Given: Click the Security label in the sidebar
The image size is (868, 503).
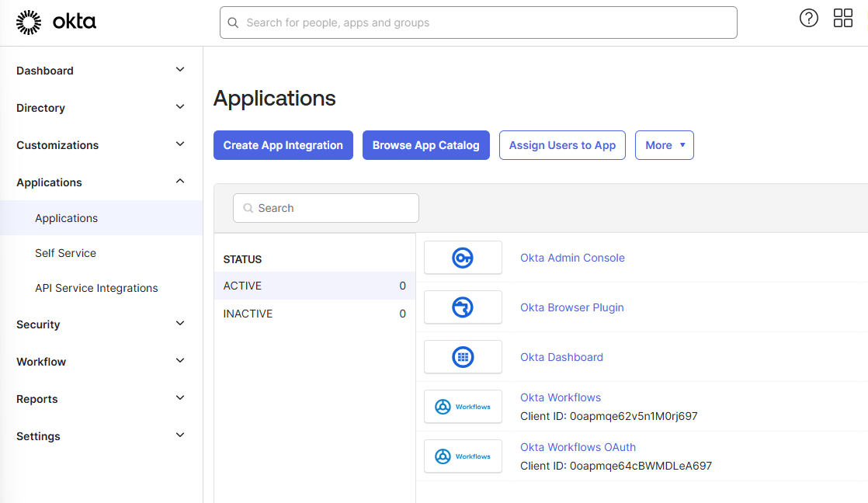Looking at the screenshot, I should click(x=38, y=324).
